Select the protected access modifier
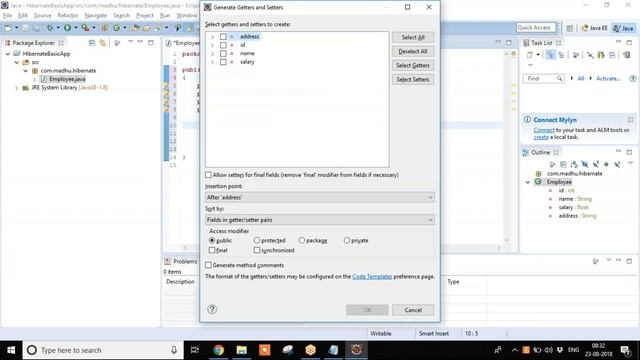 (257, 240)
